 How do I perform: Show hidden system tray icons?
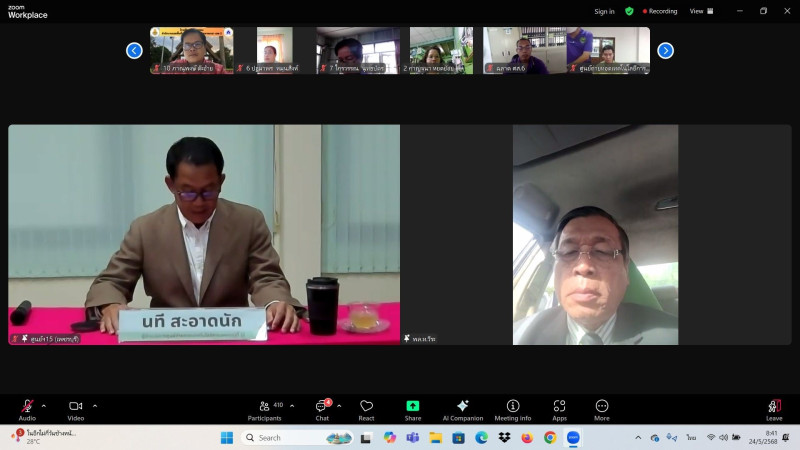point(638,438)
